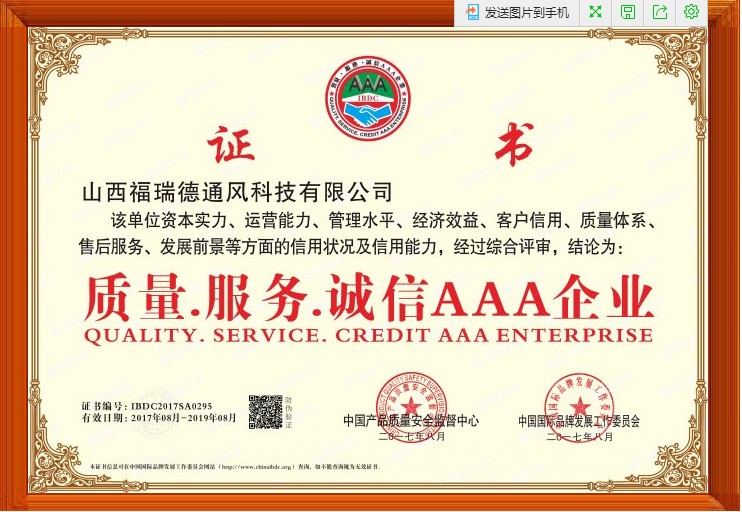The height and width of the screenshot is (512, 742).
Task: Click validity period '2017年08月-2019年08月'
Action: point(183,418)
